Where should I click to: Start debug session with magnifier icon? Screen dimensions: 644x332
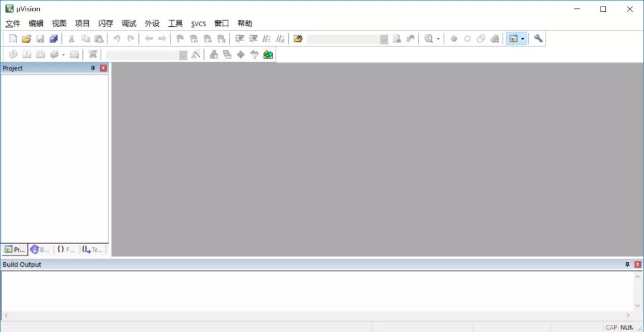point(429,39)
